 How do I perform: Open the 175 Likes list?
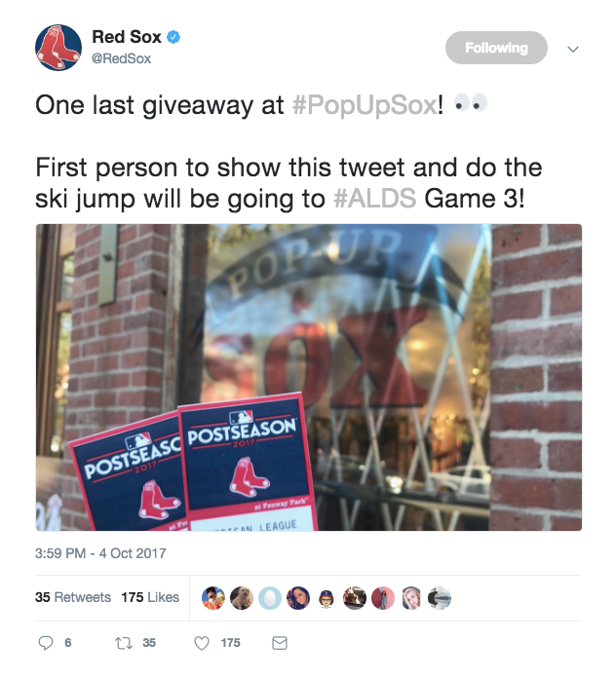(150, 597)
